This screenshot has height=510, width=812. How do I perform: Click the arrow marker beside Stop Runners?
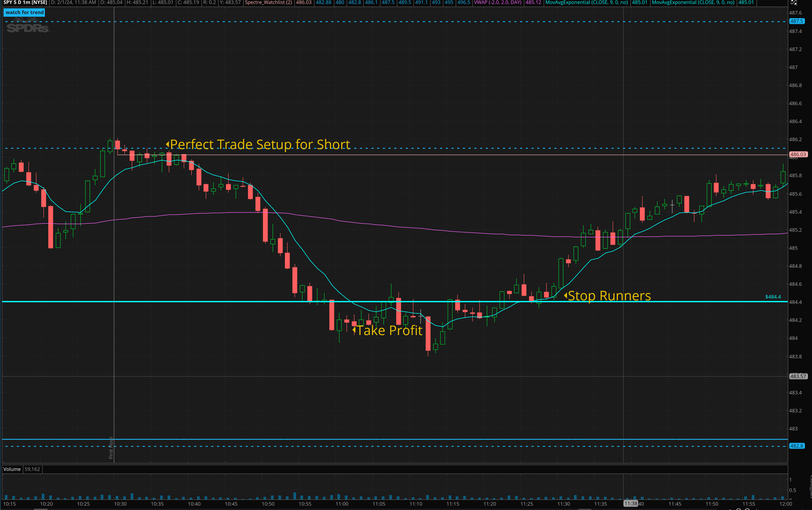coord(565,296)
